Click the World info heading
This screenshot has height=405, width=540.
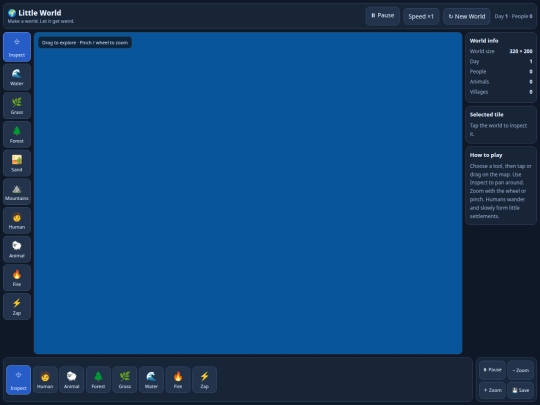(x=484, y=41)
